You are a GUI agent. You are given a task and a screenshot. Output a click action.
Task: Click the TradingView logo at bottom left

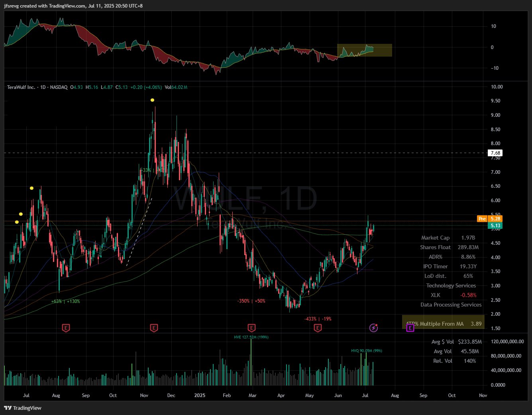click(x=23, y=408)
